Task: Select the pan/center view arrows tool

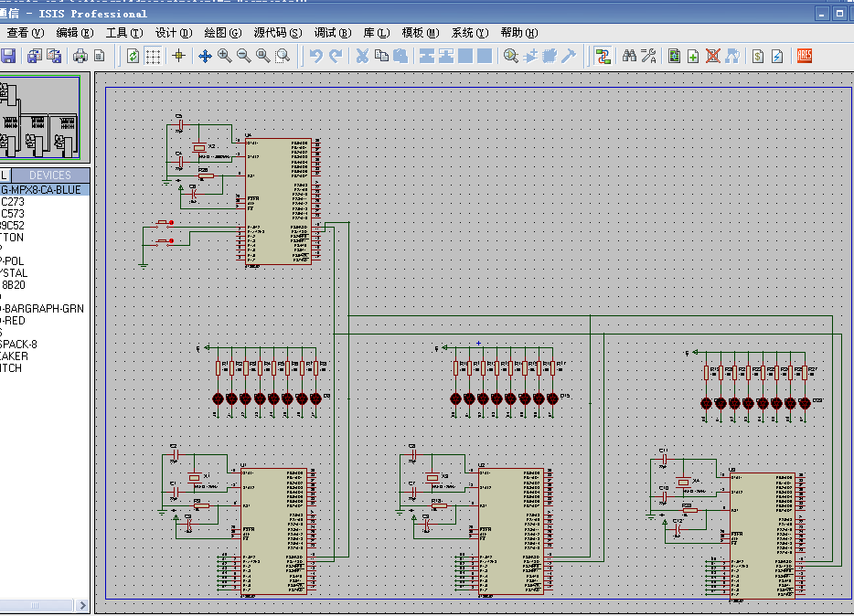Action: [205, 56]
